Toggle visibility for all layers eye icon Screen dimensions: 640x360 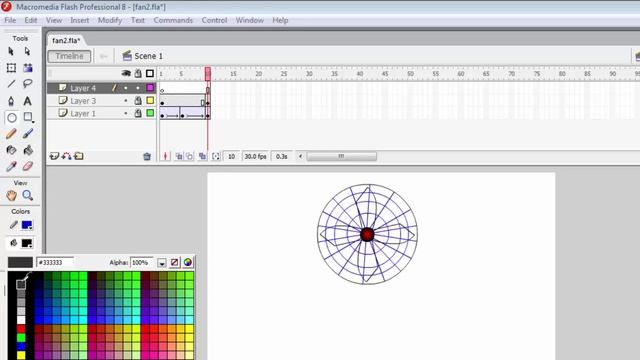[126, 73]
